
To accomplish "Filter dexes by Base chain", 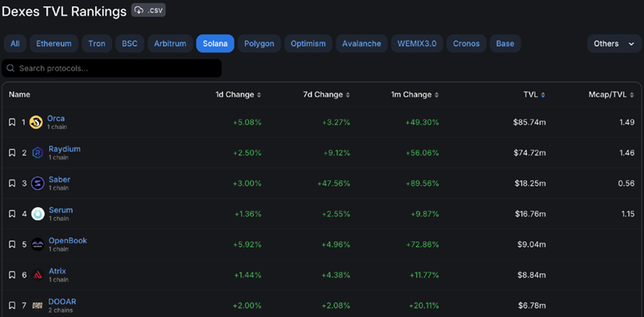I will pos(505,44).
